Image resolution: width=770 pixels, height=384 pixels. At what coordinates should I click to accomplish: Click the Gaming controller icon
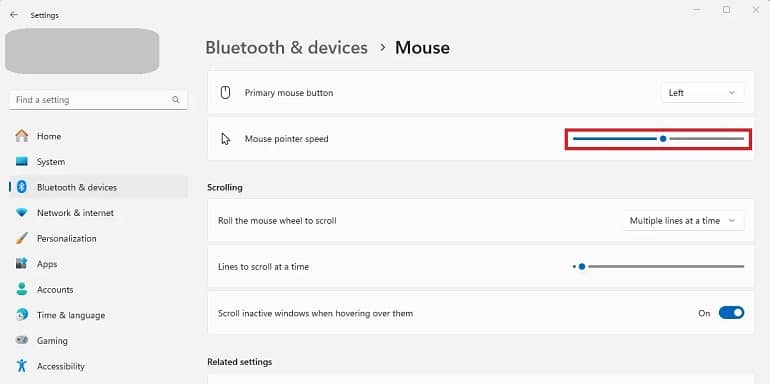(x=22, y=340)
